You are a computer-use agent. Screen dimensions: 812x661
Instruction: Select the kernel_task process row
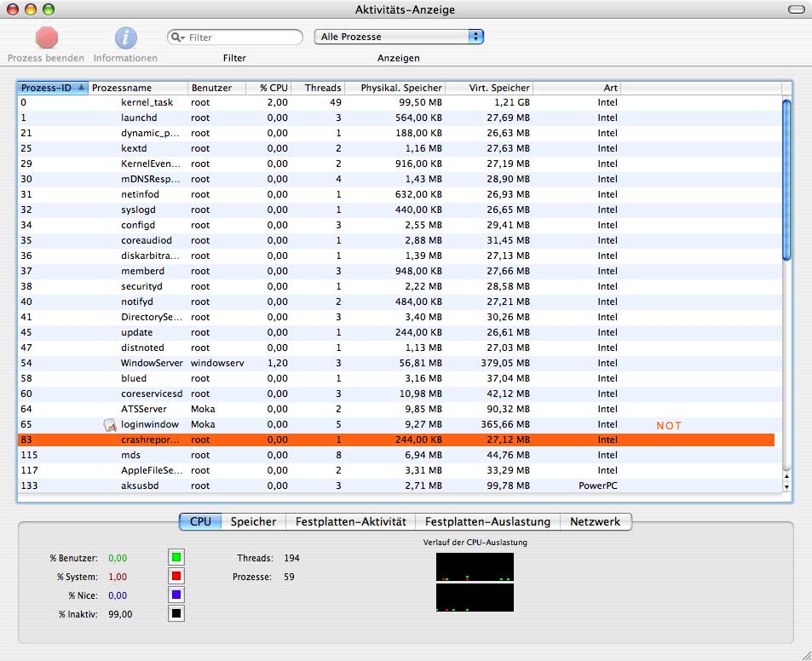point(400,102)
